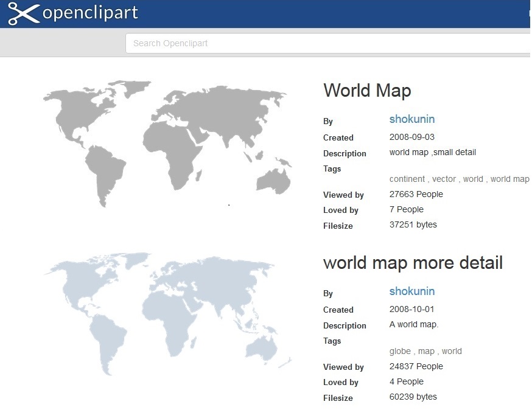
Task: Click the scissors icon in the Openclipart logo
Action: [x=23, y=13]
